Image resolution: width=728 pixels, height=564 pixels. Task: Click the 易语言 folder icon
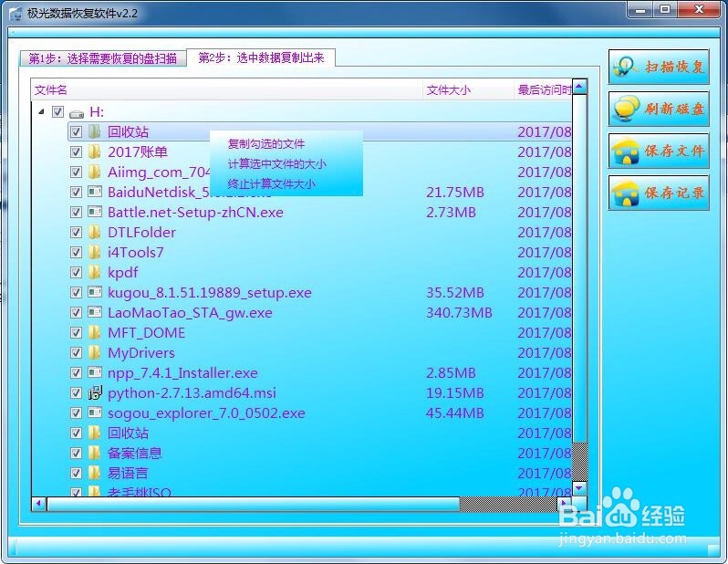[x=94, y=473]
